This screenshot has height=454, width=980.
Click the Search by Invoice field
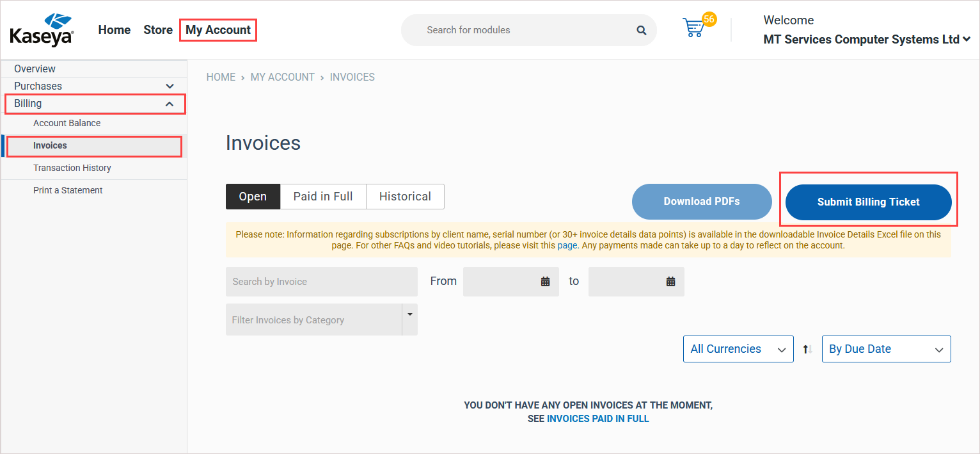point(322,282)
